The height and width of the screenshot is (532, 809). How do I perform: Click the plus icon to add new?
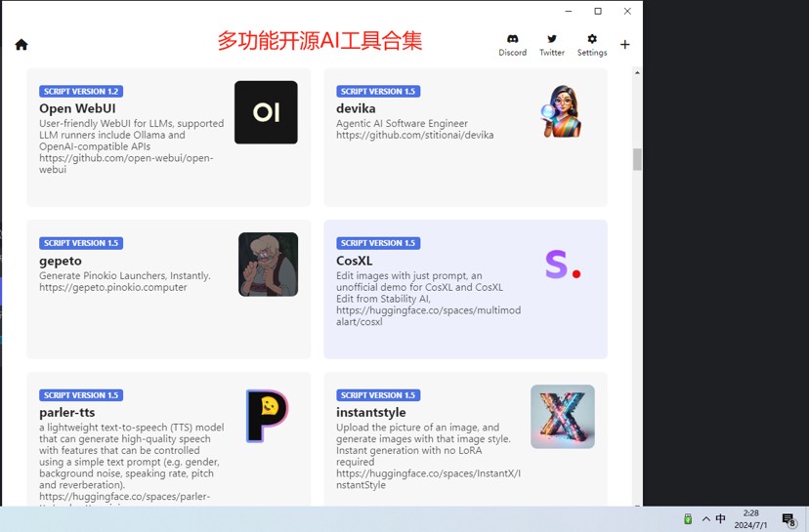point(625,44)
